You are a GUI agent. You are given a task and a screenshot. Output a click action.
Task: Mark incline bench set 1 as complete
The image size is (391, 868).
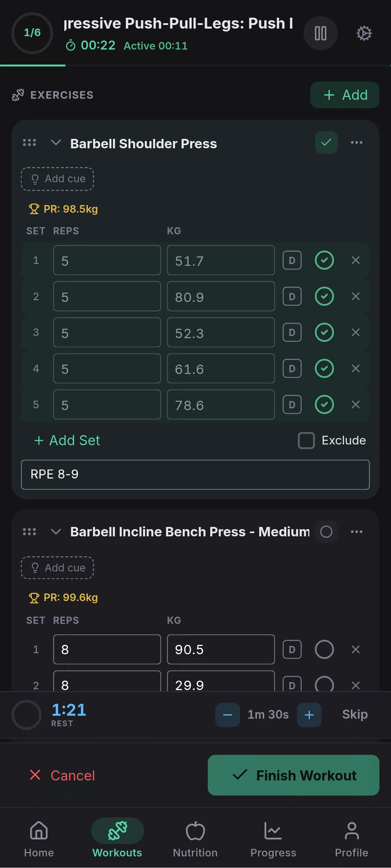pos(324,649)
